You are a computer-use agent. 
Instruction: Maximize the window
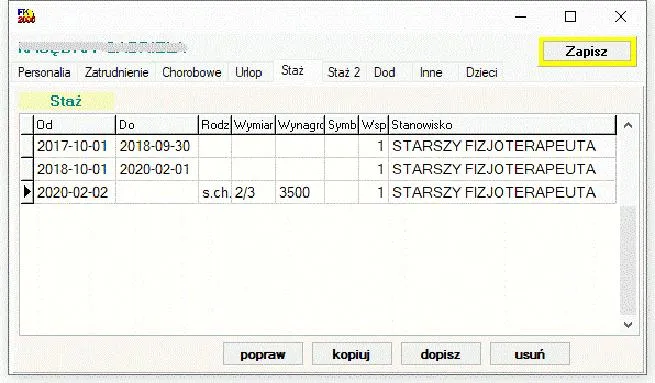570,17
